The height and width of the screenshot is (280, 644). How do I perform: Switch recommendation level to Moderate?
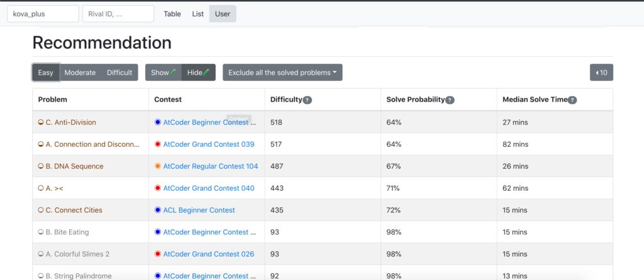click(x=80, y=73)
